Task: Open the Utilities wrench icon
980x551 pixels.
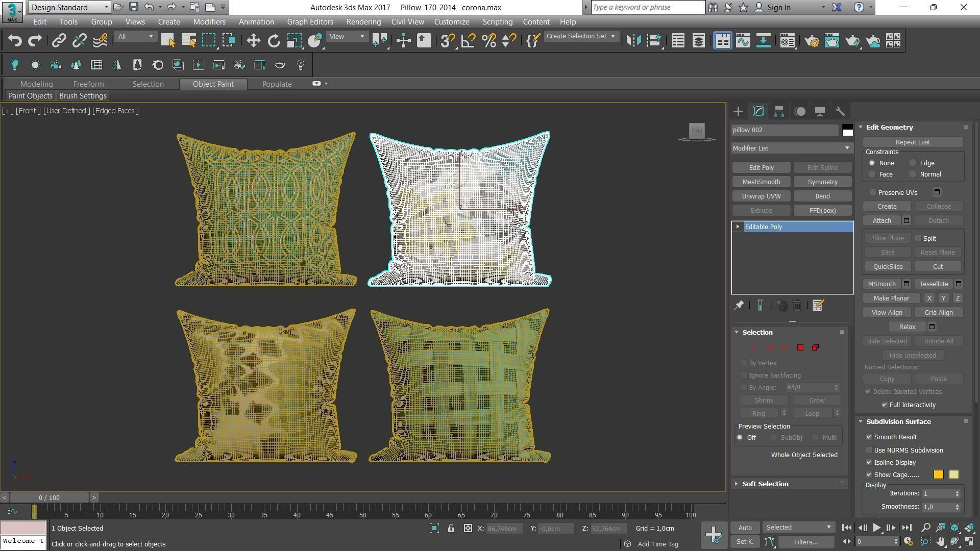Action: pos(840,111)
